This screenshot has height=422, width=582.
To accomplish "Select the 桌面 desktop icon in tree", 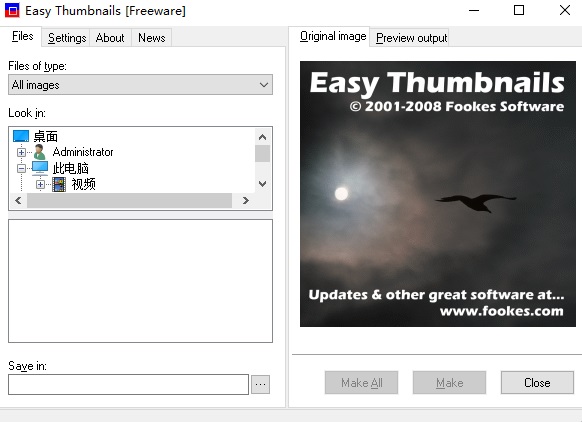I will (x=21, y=136).
